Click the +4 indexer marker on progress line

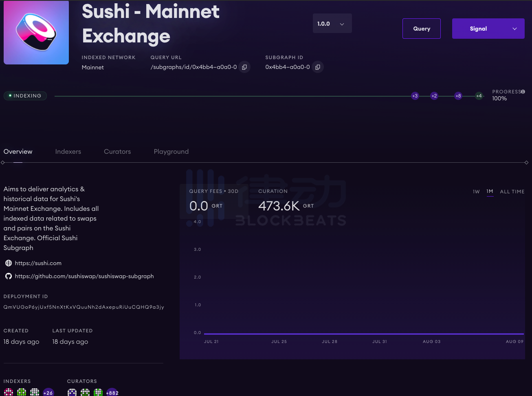479,96
